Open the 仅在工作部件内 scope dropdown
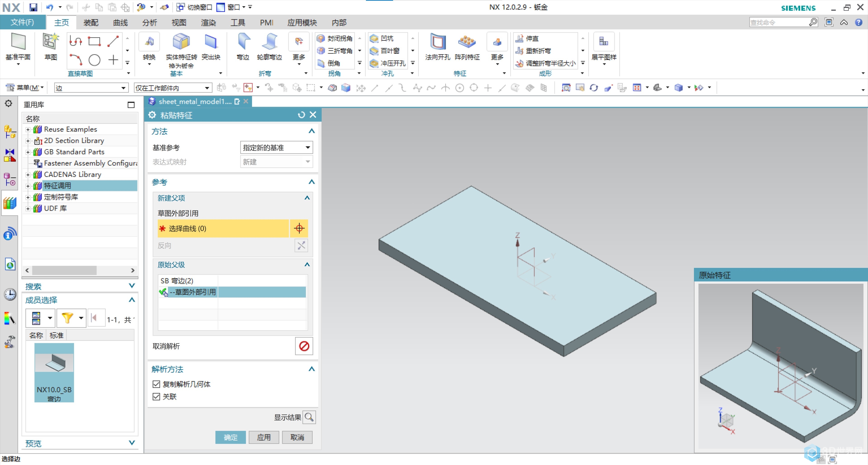The height and width of the screenshot is (465, 868). [173, 88]
